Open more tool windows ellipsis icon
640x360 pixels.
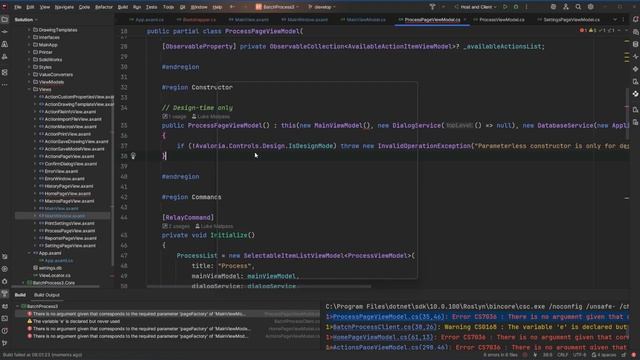point(4,85)
